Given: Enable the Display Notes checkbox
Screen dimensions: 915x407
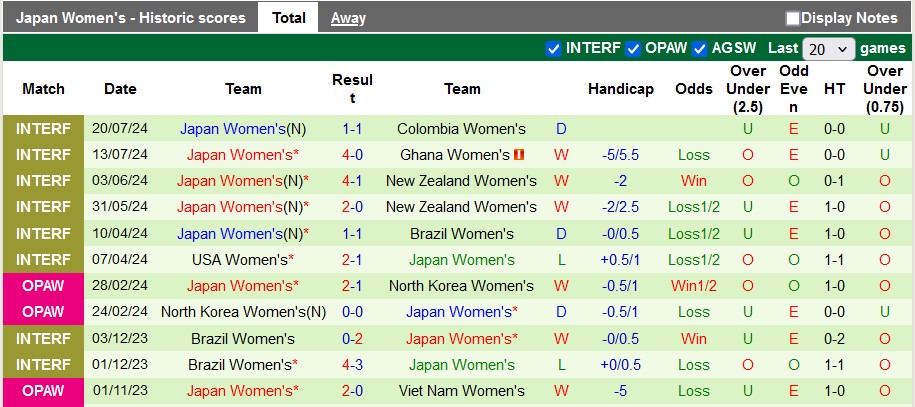Looking at the screenshot, I should [793, 18].
